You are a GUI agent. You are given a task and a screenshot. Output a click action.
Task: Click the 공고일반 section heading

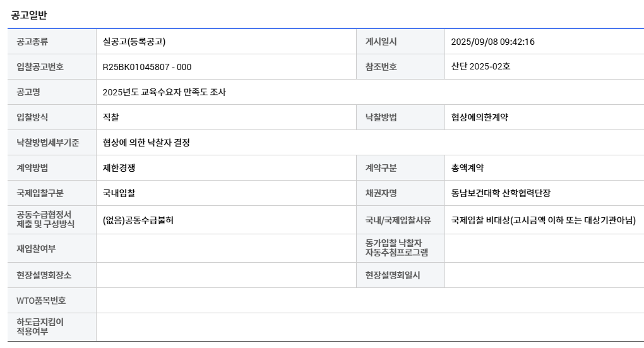pyautogui.click(x=29, y=15)
